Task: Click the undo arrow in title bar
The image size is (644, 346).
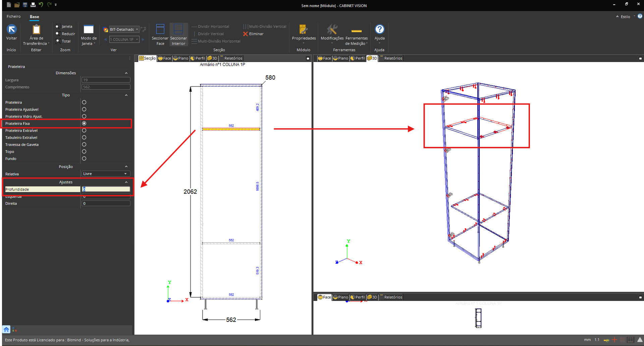Action: 41,5
